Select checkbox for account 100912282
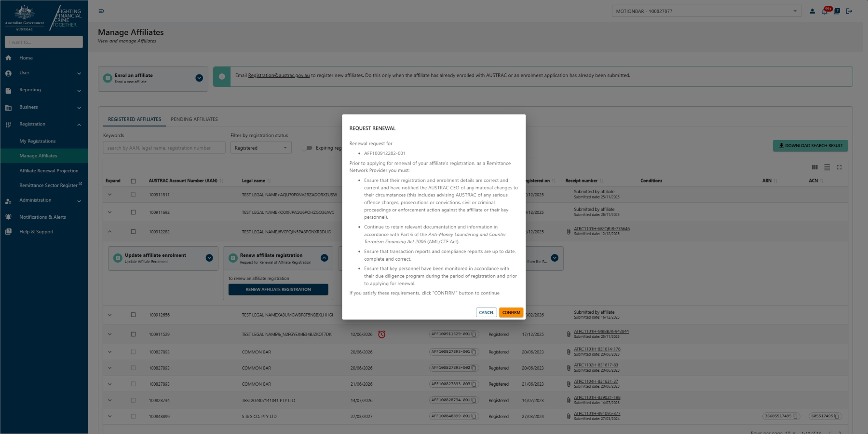The height and width of the screenshot is (434, 868). click(x=133, y=232)
